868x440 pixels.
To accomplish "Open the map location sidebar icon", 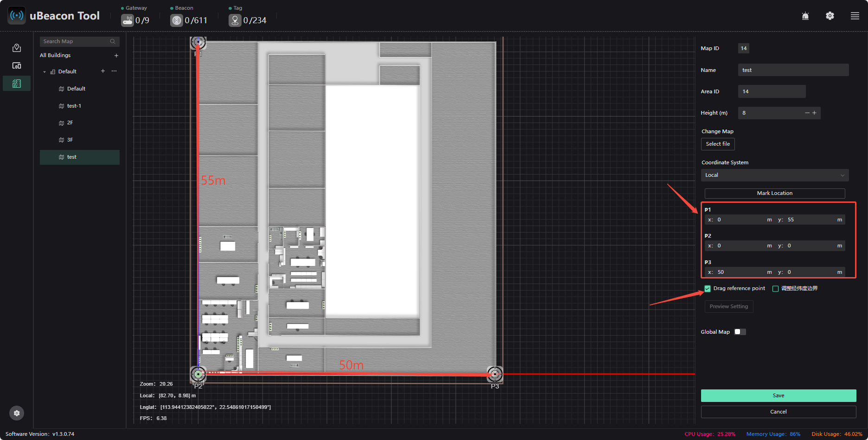I will tap(17, 48).
